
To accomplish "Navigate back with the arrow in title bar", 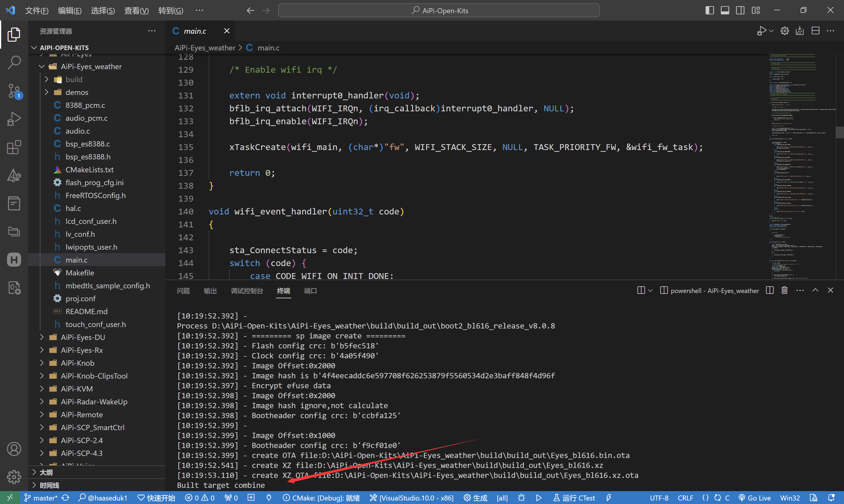I will 250,11.
